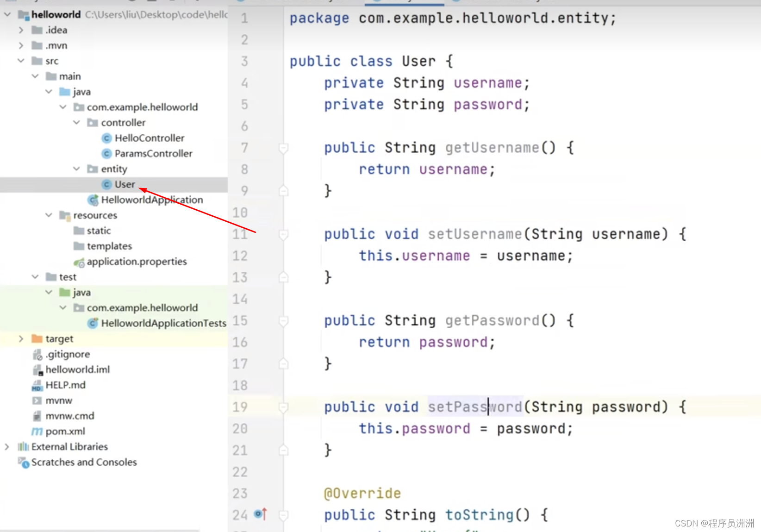Click the test java folder icon
This screenshot has height=532, width=761.
coord(65,292)
